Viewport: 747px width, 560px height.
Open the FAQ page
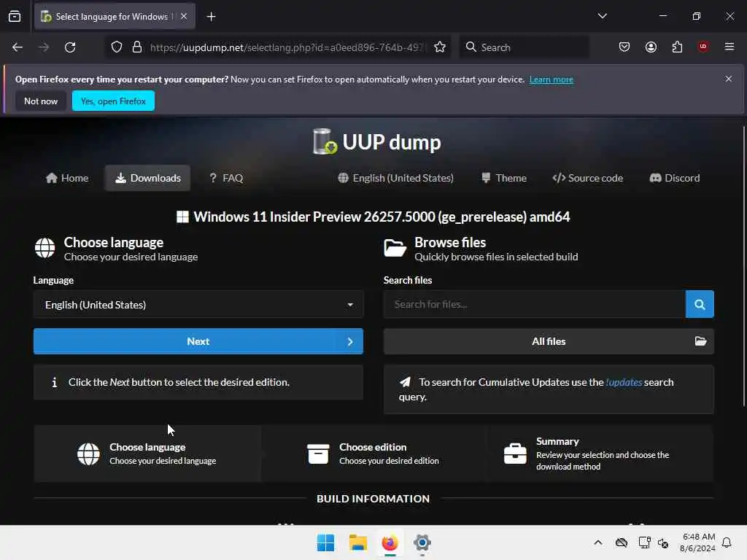[x=226, y=178]
